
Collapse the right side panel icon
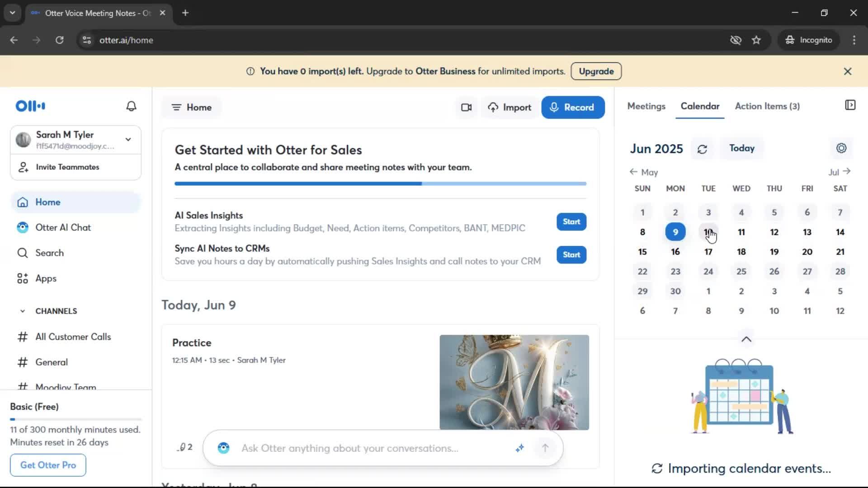pyautogui.click(x=850, y=105)
